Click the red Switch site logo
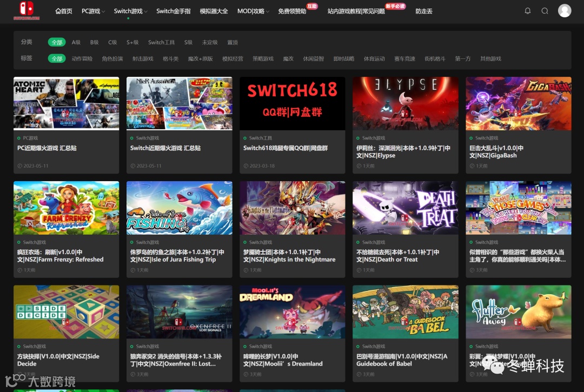The width and height of the screenshot is (584, 392). click(x=26, y=10)
